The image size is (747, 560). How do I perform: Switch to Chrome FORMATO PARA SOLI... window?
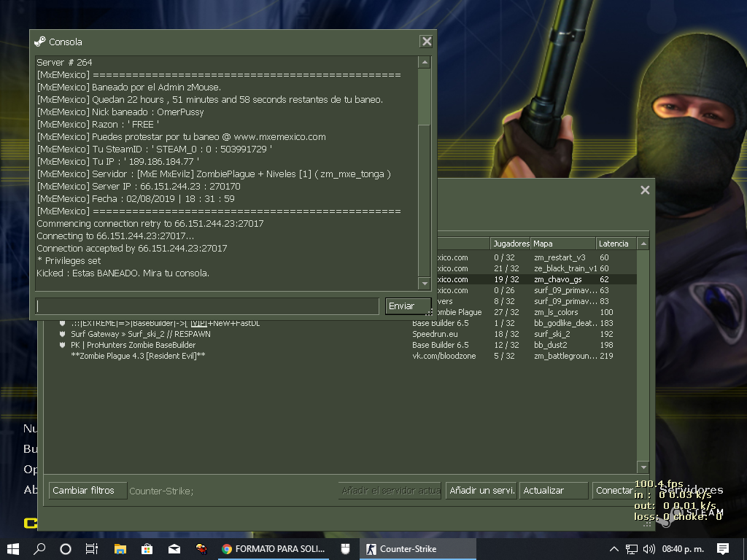pyautogui.click(x=274, y=549)
